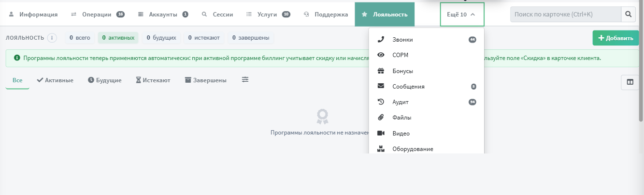644x195 pixels.
Task: Select the Завершены filter tab
Action: [205, 80]
